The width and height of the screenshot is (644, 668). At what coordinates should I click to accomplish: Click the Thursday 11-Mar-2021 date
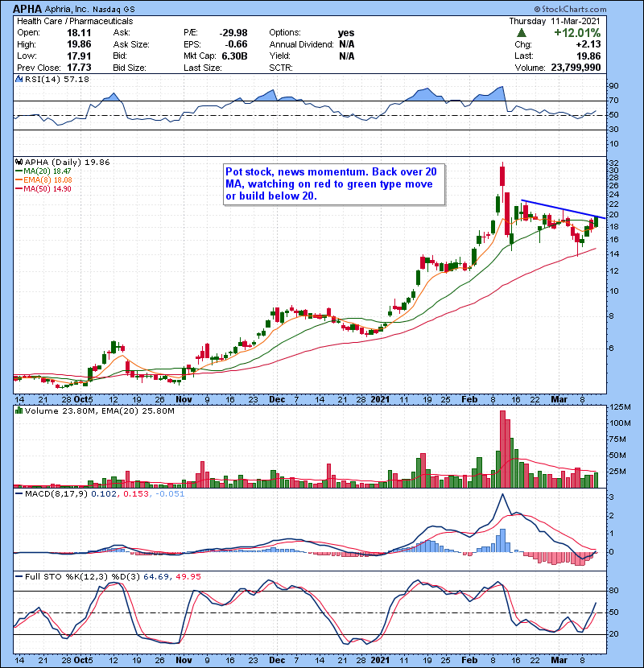coord(555,21)
